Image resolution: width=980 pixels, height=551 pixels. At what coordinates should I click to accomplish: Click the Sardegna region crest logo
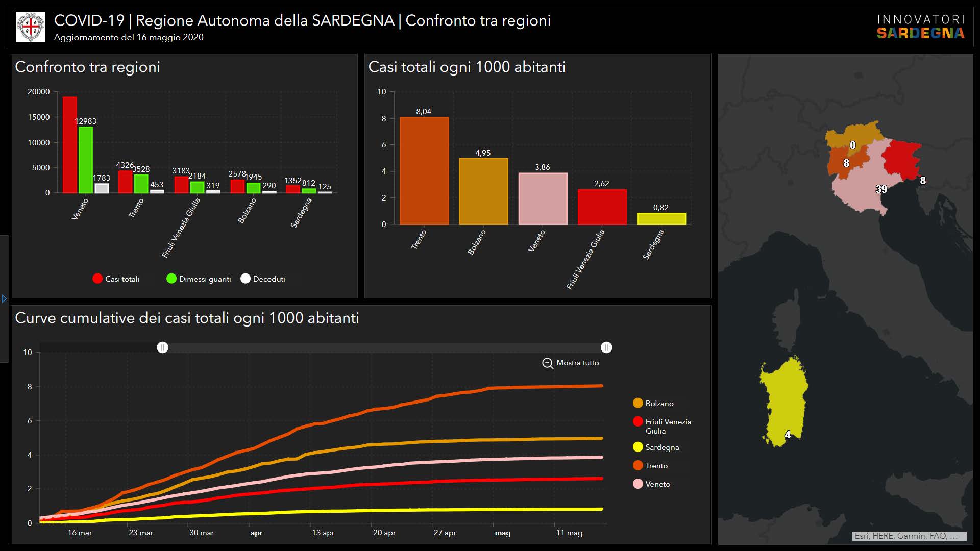(31, 27)
